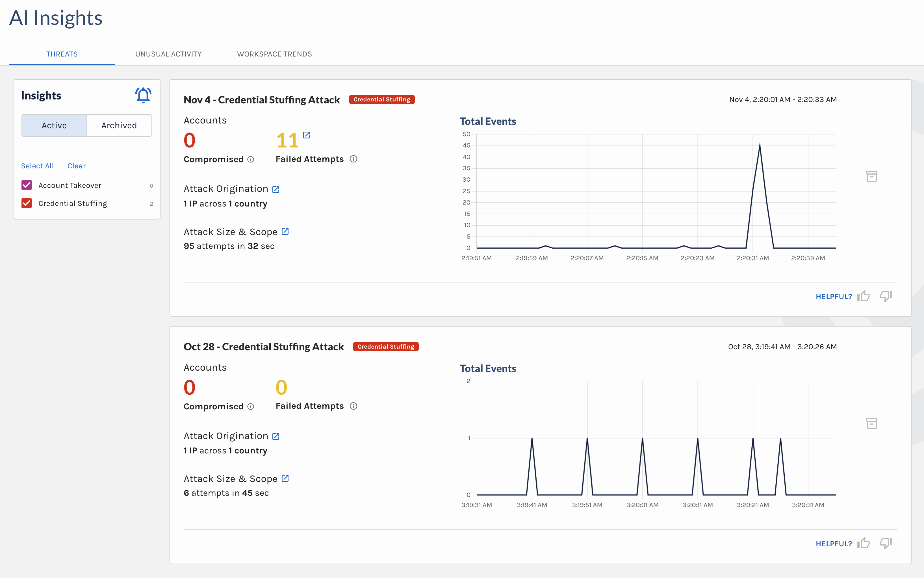Show info for Nov 4 Compromised accounts
The image size is (924, 578).
pyautogui.click(x=251, y=159)
